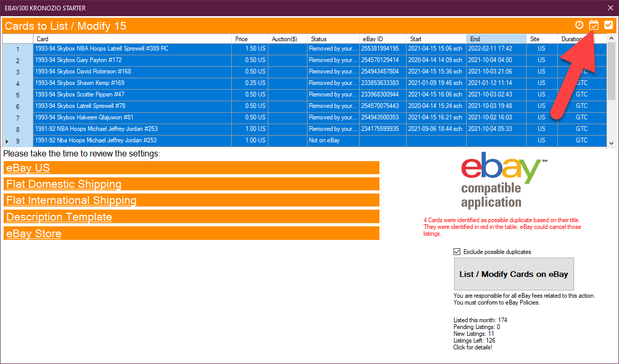
Task: Open the Description Template link
Action: 59,217
